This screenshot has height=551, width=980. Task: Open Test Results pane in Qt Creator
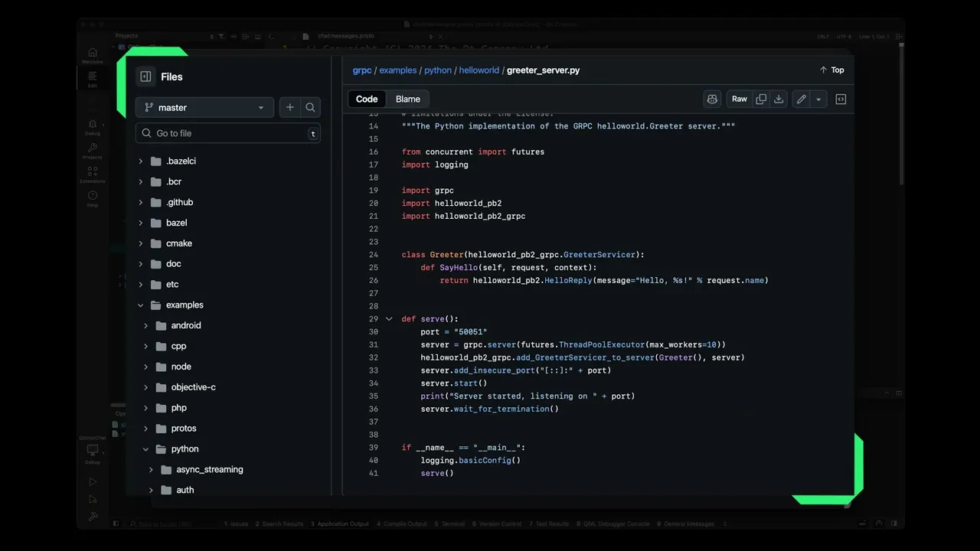coord(550,524)
